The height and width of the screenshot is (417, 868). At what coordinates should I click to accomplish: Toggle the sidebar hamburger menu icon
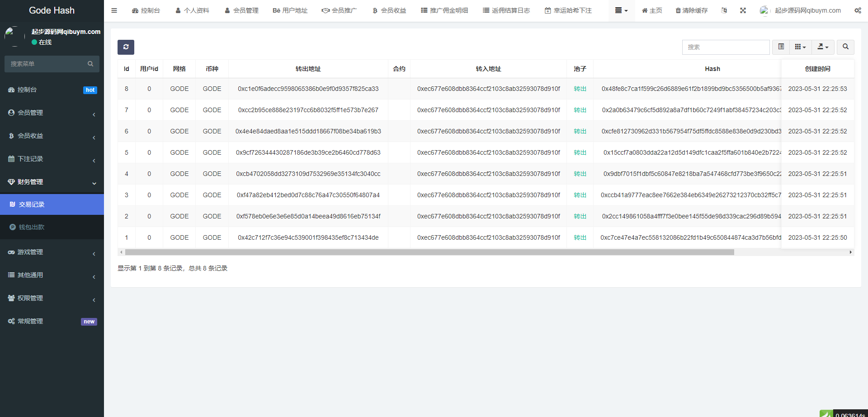[x=114, y=10]
